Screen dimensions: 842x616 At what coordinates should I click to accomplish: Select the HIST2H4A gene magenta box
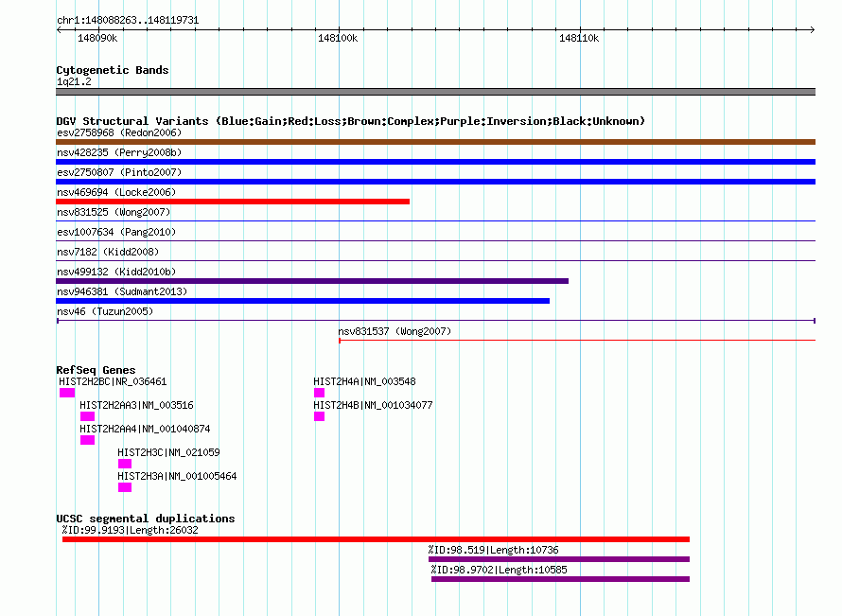click(x=319, y=393)
